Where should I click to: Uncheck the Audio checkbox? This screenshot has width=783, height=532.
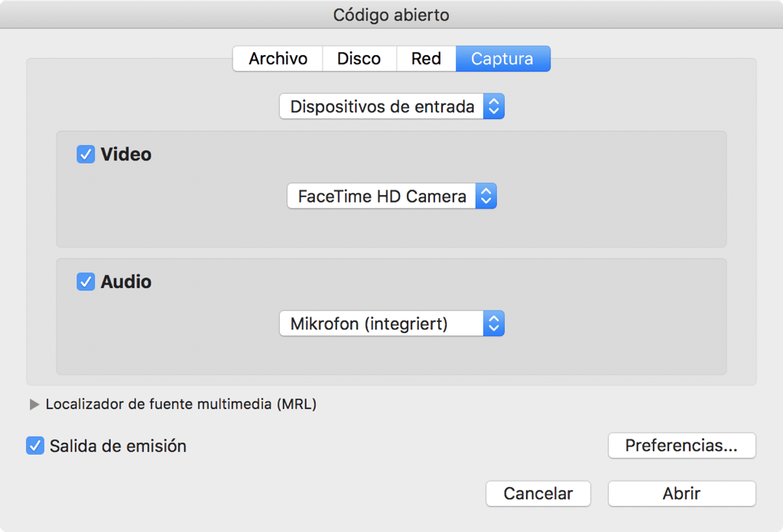click(x=86, y=281)
